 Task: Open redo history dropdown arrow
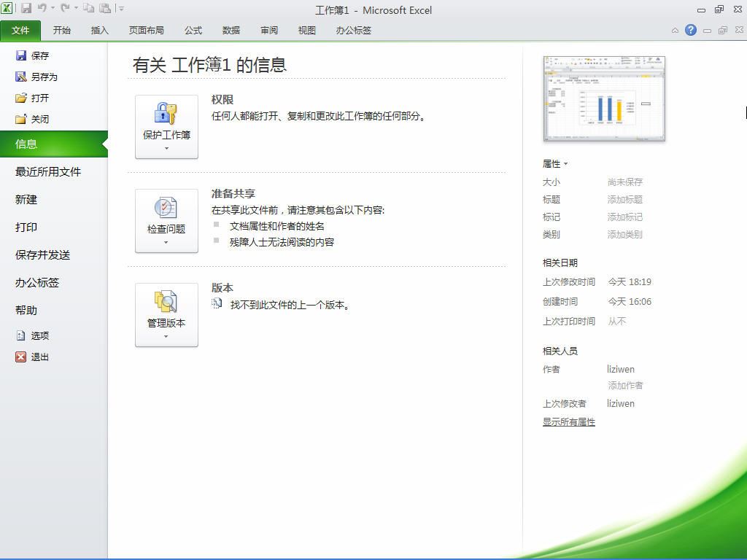click(x=76, y=8)
